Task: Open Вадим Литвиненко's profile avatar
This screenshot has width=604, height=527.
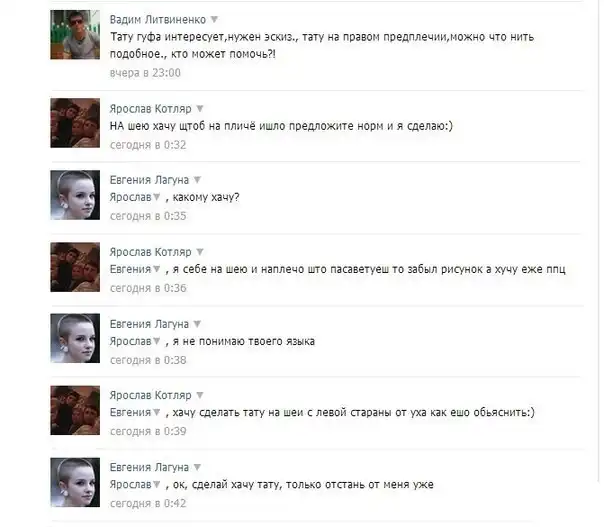Action: pyautogui.click(x=75, y=35)
